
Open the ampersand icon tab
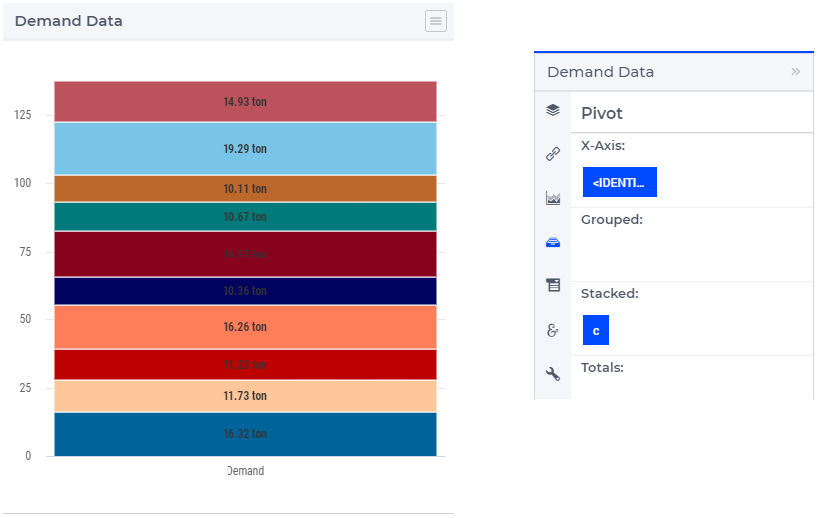(x=553, y=330)
